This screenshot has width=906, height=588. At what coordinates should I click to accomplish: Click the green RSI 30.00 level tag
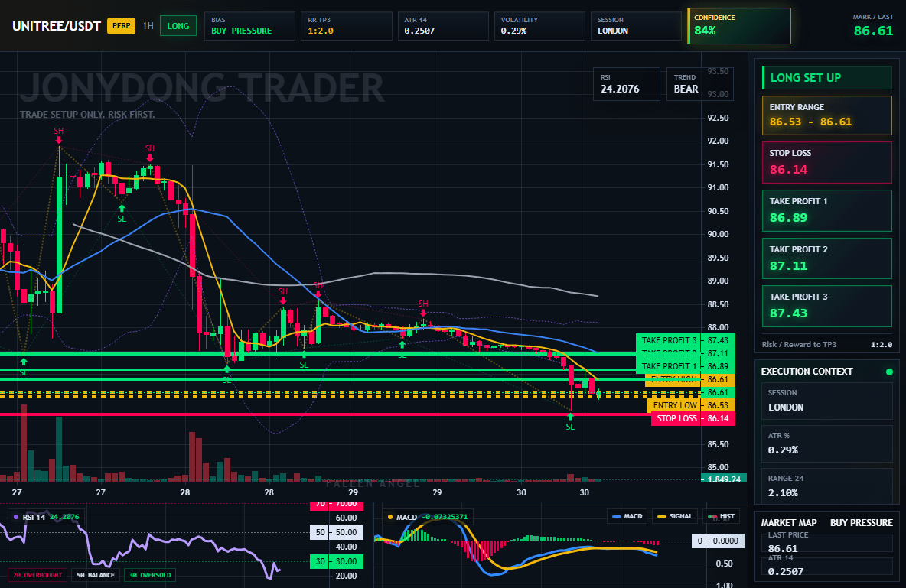[337, 561]
